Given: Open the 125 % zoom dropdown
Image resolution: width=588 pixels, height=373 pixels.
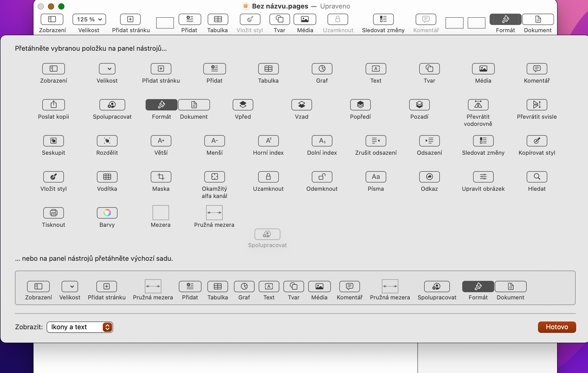Looking at the screenshot, I should [x=89, y=20].
